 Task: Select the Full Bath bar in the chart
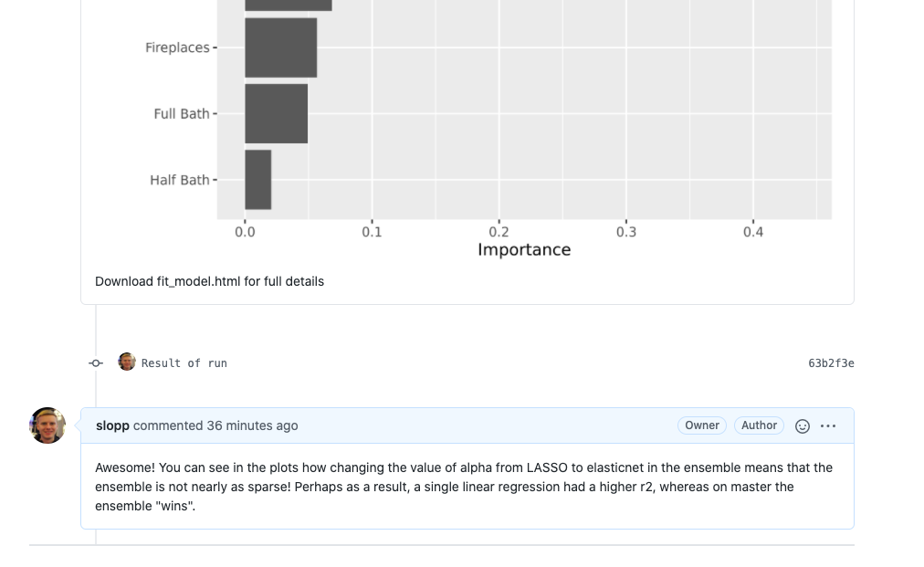(277, 114)
